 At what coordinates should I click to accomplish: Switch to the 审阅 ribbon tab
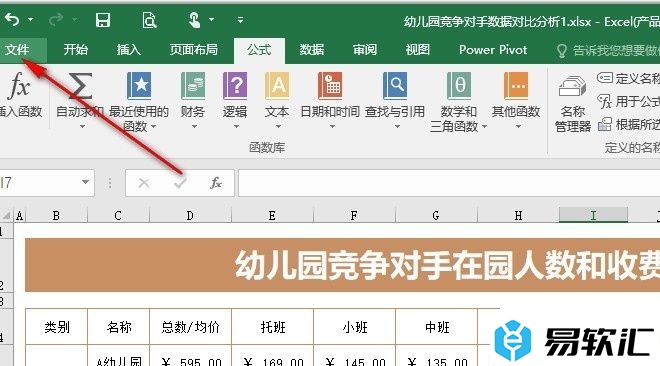click(x=365, y=50)
